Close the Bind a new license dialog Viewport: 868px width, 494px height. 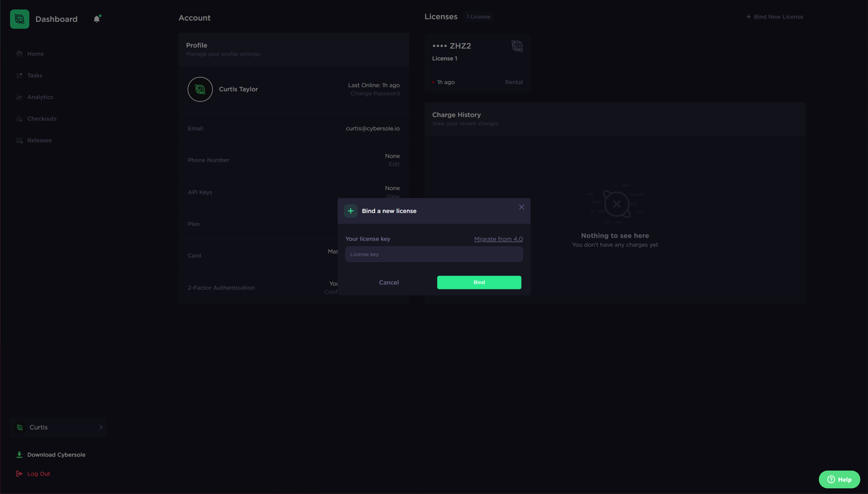(x=522, y=207)
